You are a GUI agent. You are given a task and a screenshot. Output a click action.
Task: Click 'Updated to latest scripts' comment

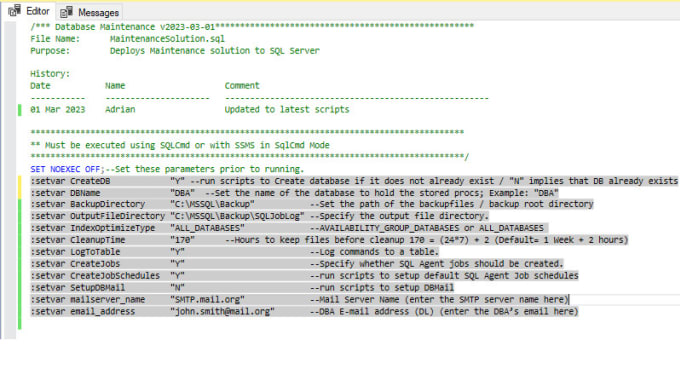pos(287,110)
